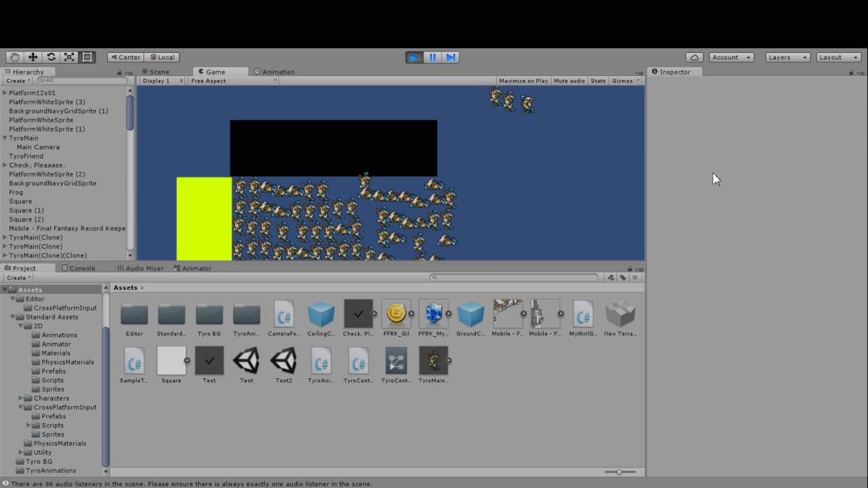Toggle pivot mode Center button
Viewport: 868px width, 488px height.
(125, 58)
